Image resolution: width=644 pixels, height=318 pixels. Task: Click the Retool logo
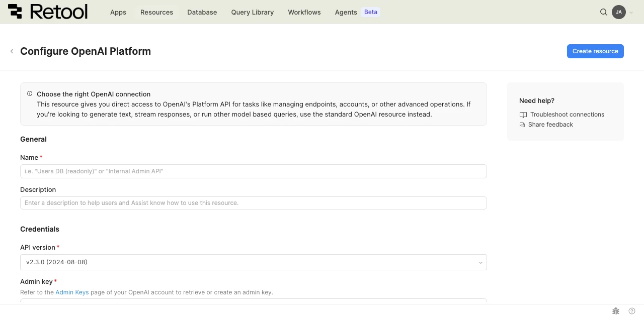click(x=48, y=12)
